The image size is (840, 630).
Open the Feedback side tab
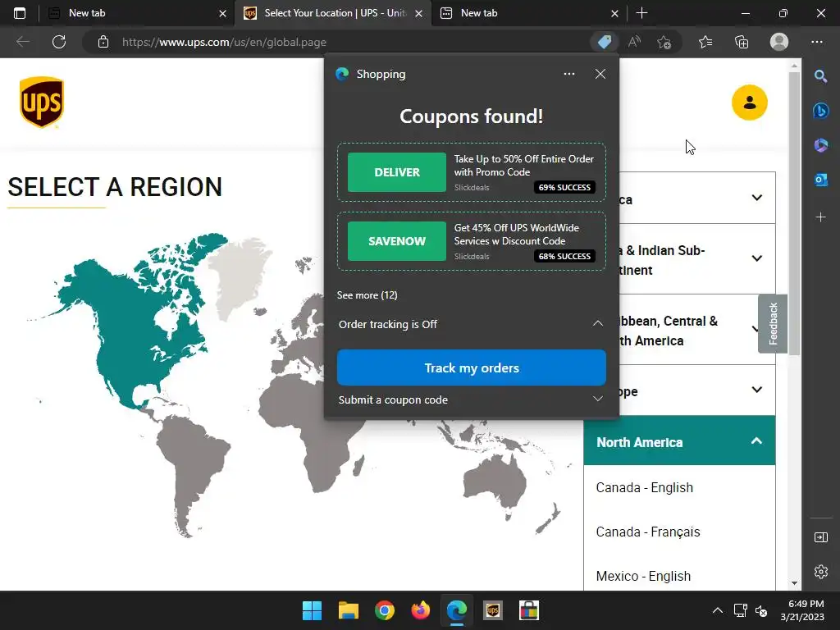point(773,323)
